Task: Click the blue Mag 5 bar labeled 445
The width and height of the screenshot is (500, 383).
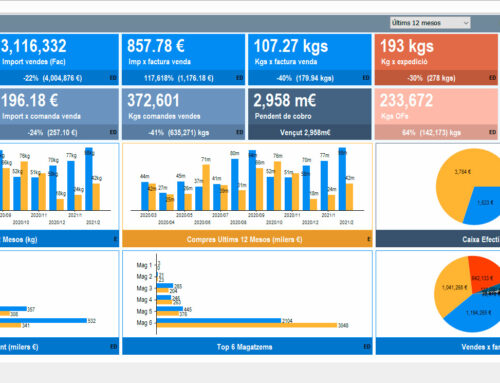Action: (170, 309)
